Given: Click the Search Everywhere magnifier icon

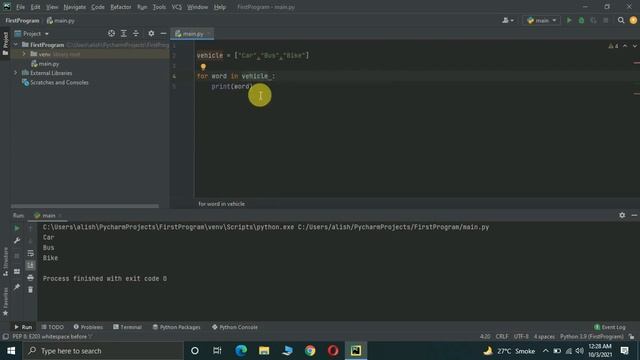Looking at the screenshot, I should pyautogui.click(x=621, y=20).
